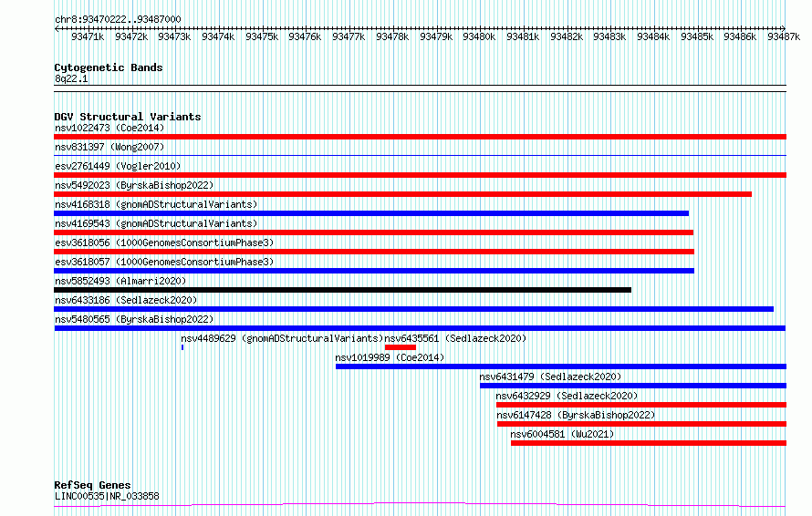
Task: Click the tiny nsv4489629 gnomAD blue marker
Action: tap(182, 347)
